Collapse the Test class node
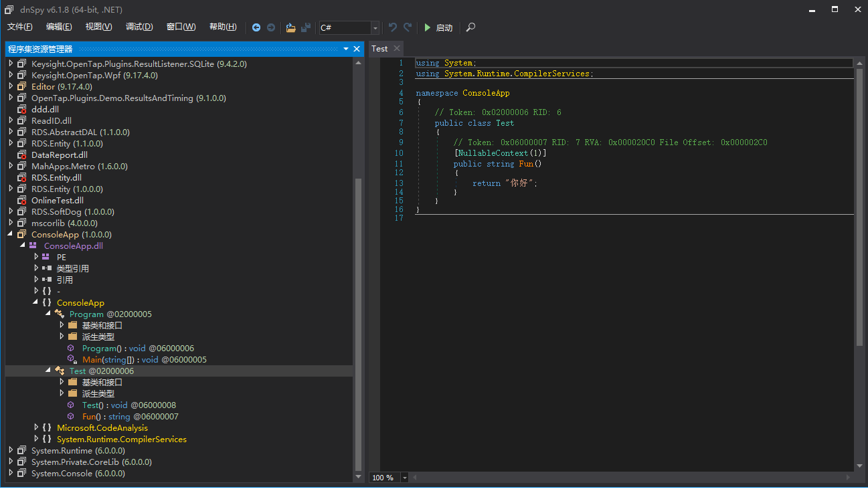Viewport: 868px width, 489px height. [x=49, y=371]
